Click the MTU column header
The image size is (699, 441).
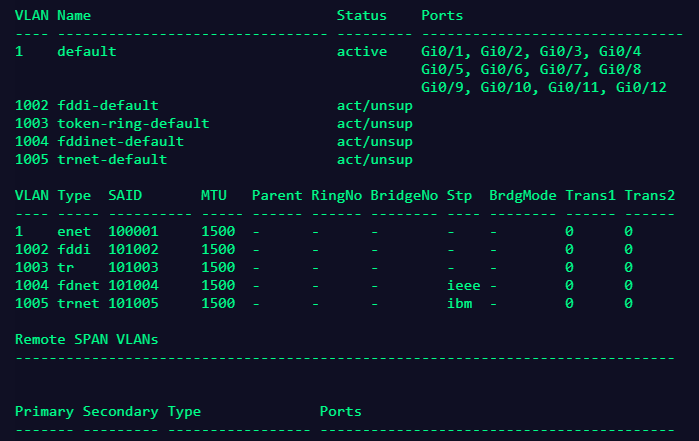point(213,195)
